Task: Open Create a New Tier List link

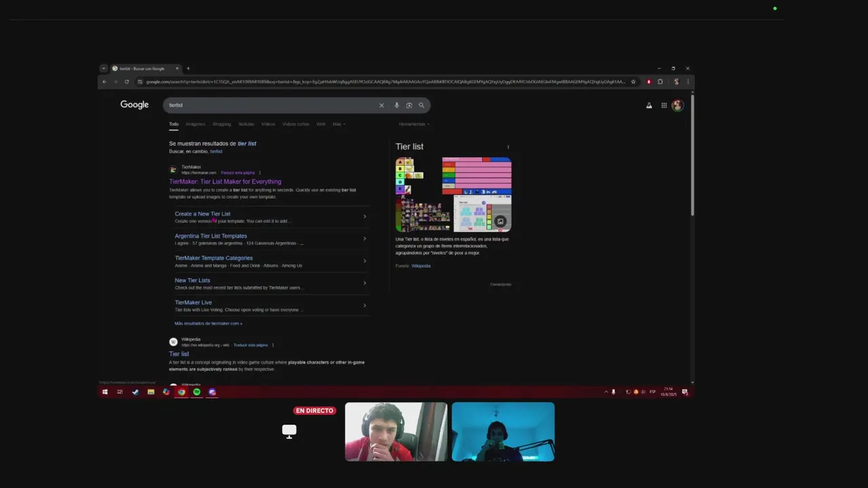Action: tap(203, 213)
